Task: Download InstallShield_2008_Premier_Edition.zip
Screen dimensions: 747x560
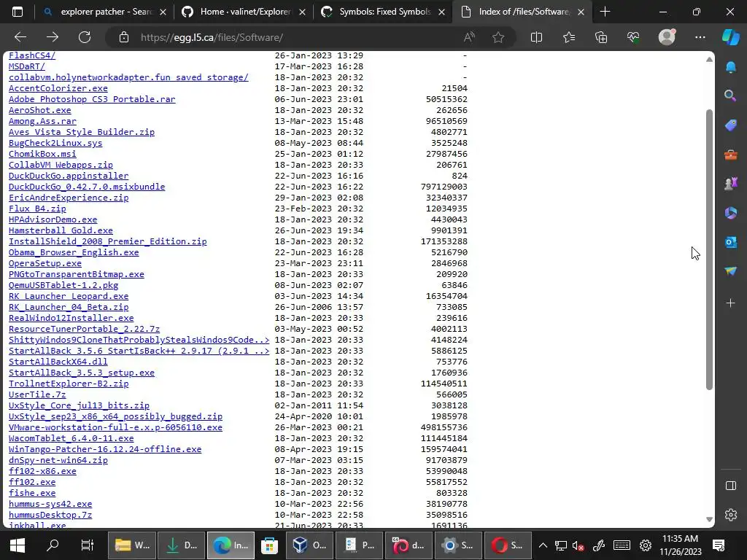Action: (108, 241)
